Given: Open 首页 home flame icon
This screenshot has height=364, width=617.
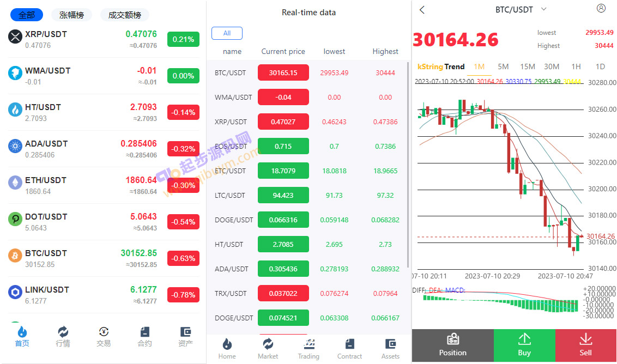Looking at the screenshot, I should tap(22, 331).
